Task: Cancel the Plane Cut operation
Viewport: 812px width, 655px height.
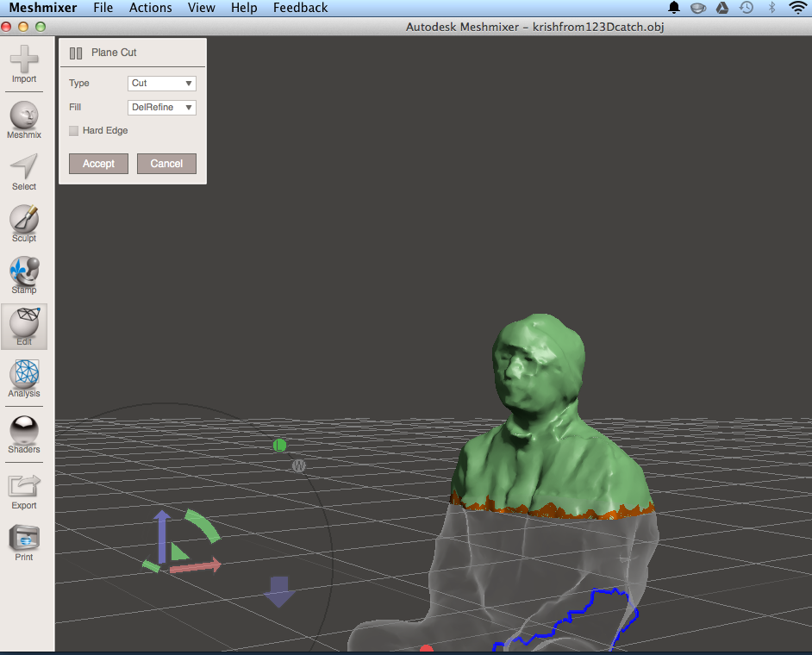Action: [x=166, y=164]
